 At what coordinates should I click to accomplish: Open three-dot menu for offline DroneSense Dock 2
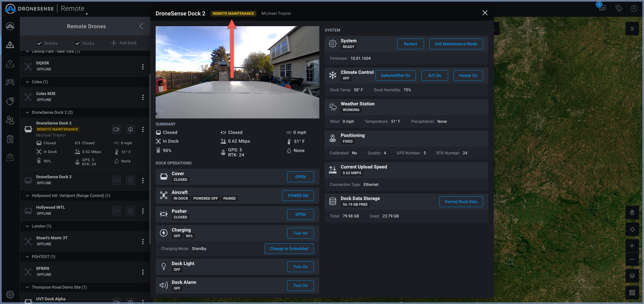143,181
